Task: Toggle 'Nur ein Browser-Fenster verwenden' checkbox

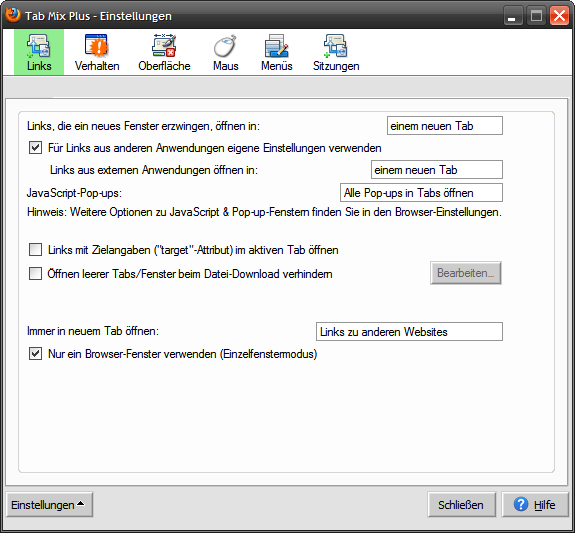Action: pos(35,354)
